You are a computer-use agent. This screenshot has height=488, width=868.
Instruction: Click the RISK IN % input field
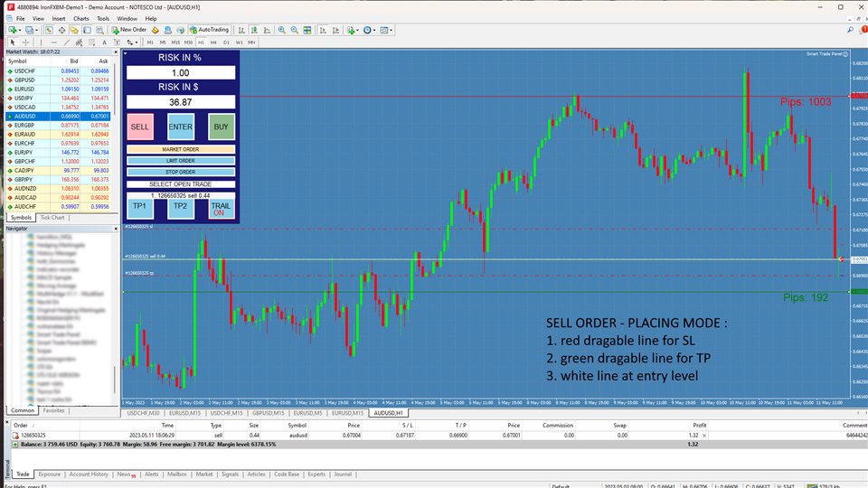(181, 72)
